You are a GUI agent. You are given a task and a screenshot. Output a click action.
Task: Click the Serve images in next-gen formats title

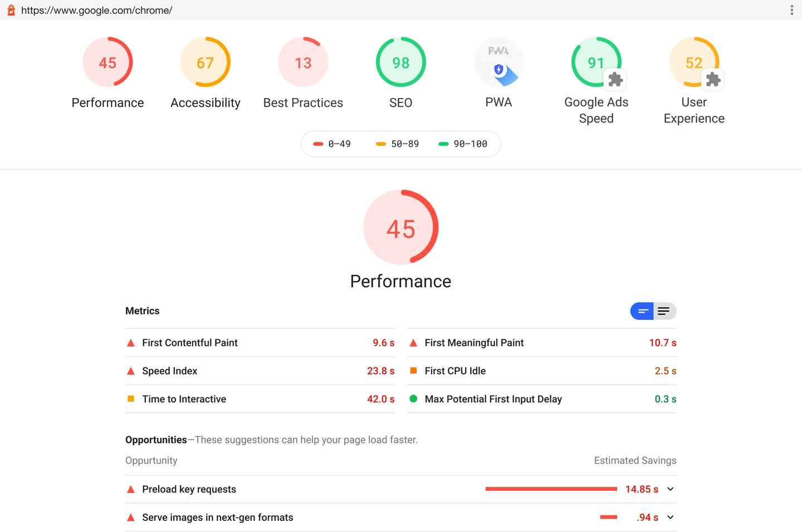tap(218, 518)
